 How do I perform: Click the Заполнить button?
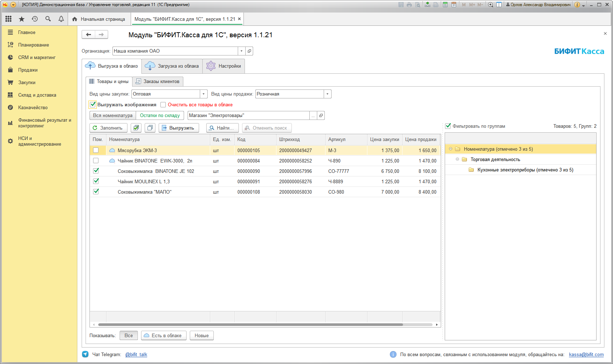(108, 128)
